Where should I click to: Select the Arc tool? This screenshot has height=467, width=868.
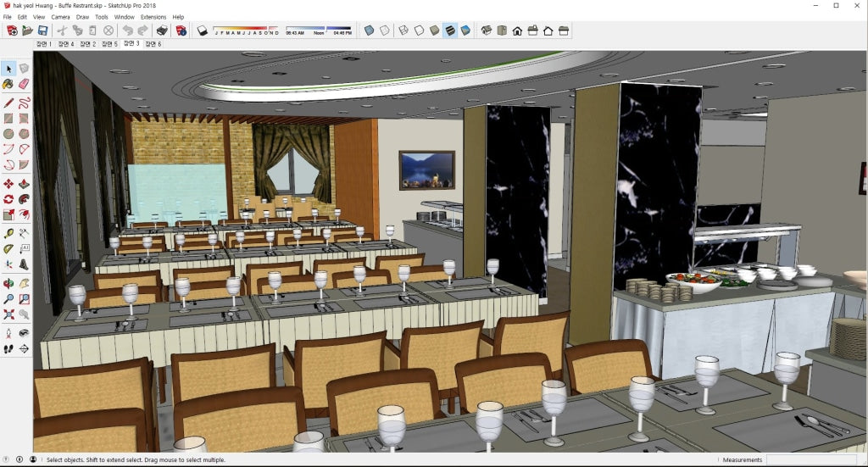click(x=8, y=149)
